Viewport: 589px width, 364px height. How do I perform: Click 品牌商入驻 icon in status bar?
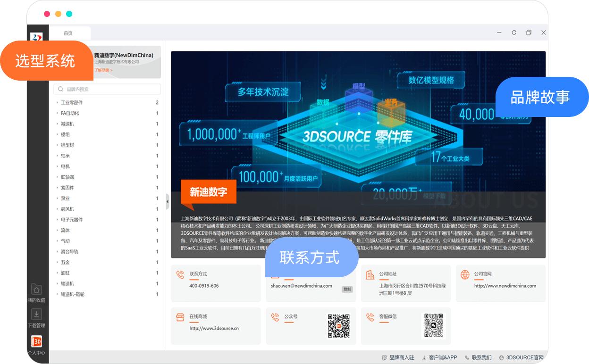coord(385,358)
